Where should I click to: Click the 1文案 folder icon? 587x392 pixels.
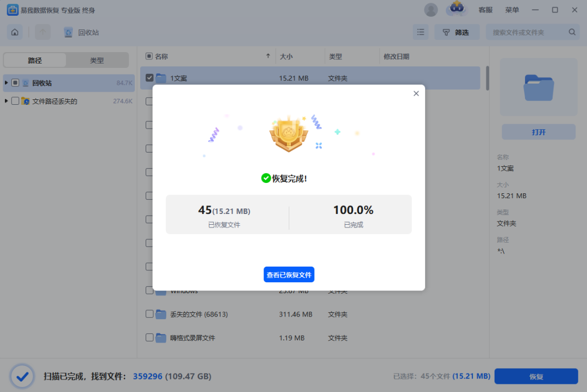click(161, 78)
